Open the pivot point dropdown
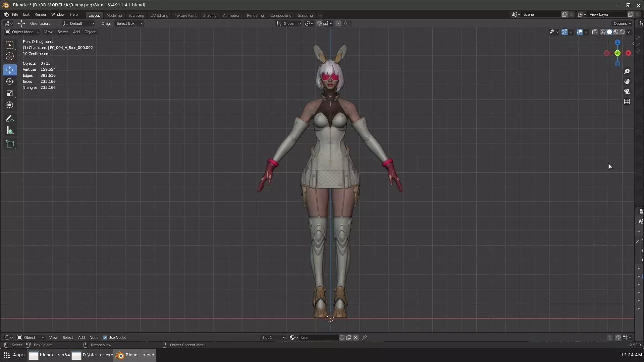This screenshot has width=644, height=362. click(x=309, y=23)
